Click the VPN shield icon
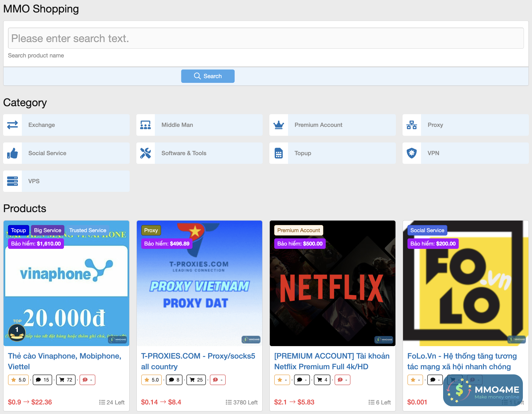Screen dimensions: 532x414 coord(412,153)
